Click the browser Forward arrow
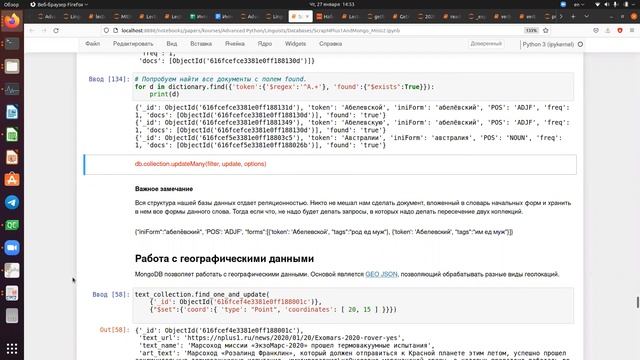Image resolution: width=640 pixels, height=360 pixels. pos(44,31)
